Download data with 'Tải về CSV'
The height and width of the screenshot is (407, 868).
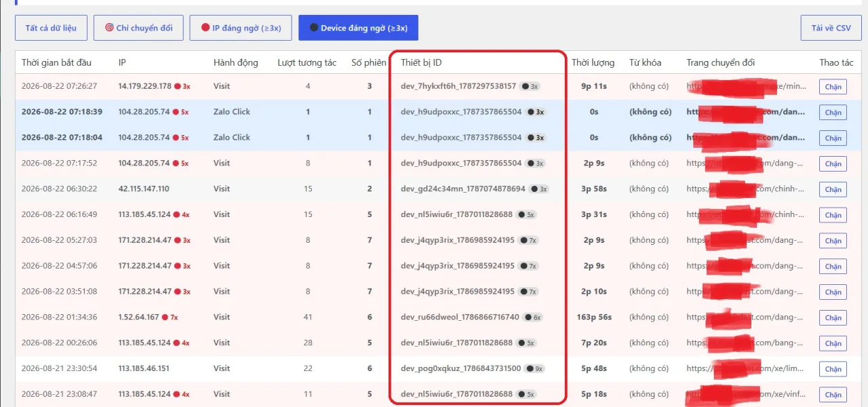coord(831,28)
